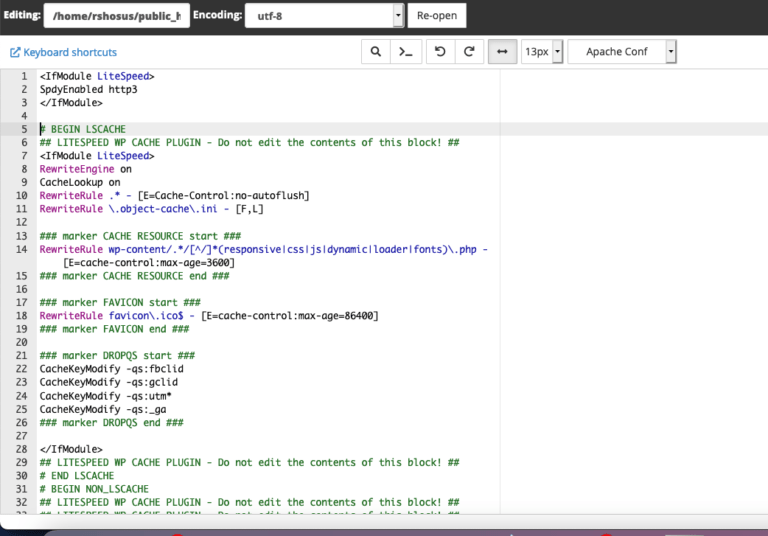
Task: Click the '# END LSCACHE' comment
Action: point(77,476)
